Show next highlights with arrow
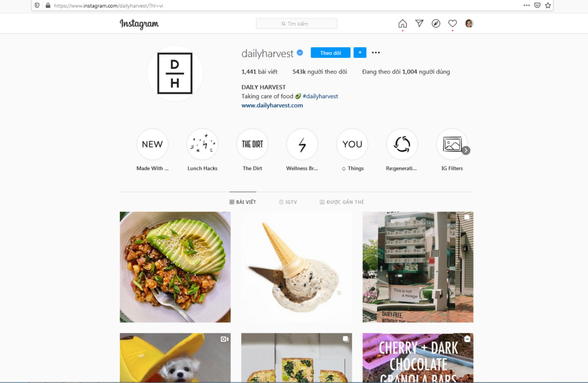 466,150
